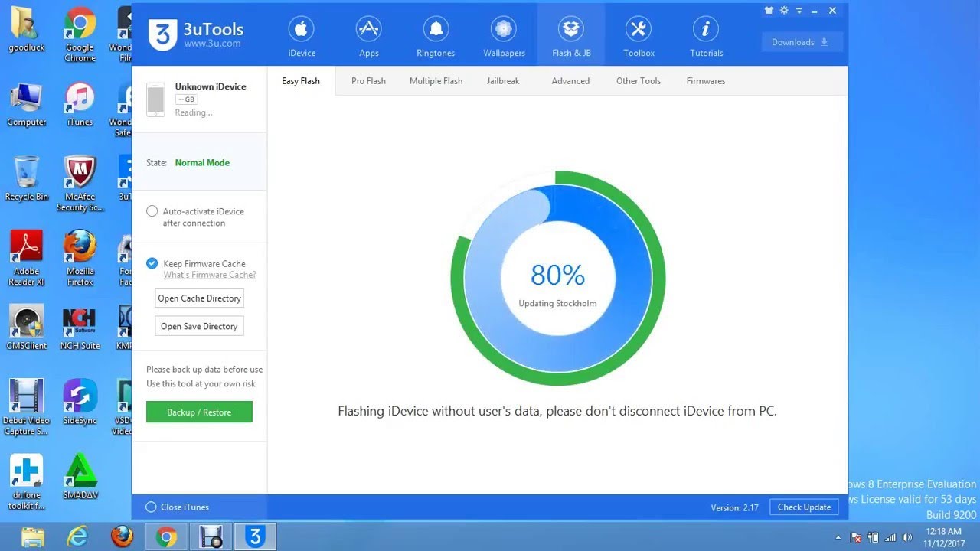Select Google Chrome desktop shortcut
This screenshot has width=980, height=551.
point(80,35)
